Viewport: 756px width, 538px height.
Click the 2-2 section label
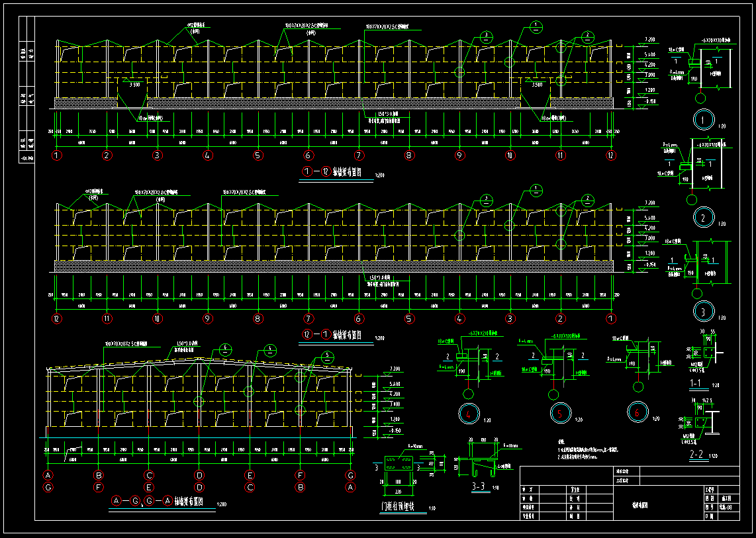coord(696,455)
